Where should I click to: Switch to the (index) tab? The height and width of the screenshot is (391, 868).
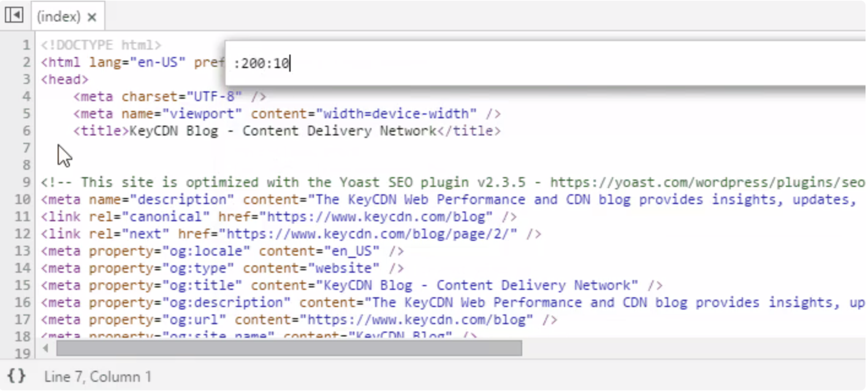[x=58, y=17]
